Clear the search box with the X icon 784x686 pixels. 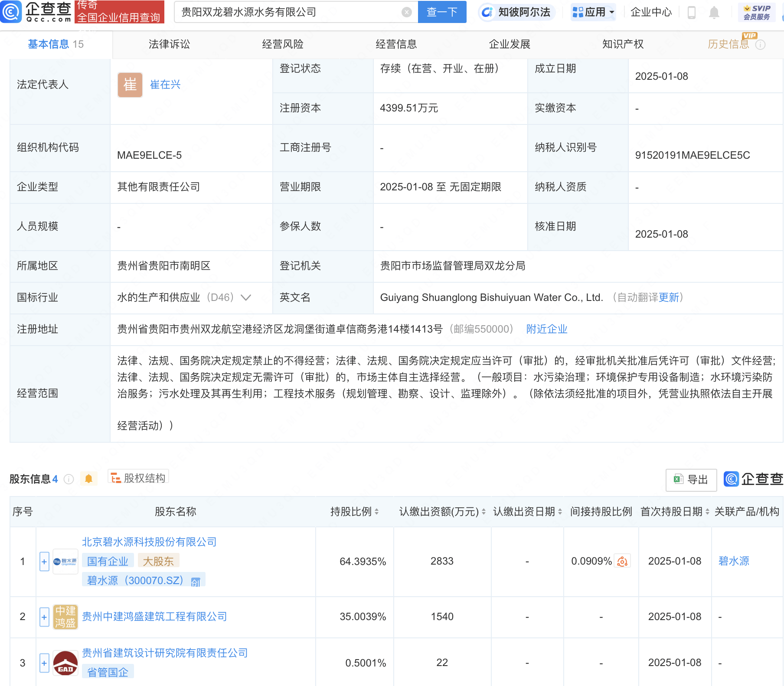[x=406, y=12]
